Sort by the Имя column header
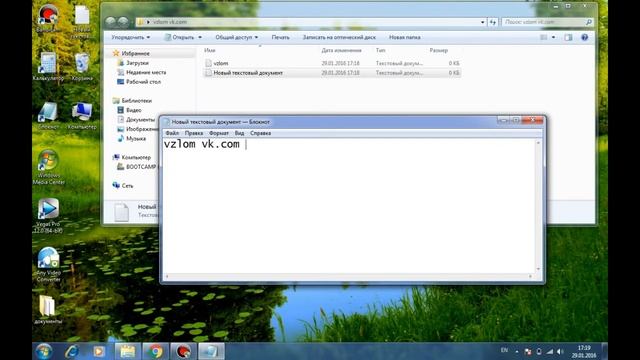The height and width of the screenshot is (360, 640). tap(209, 50)
